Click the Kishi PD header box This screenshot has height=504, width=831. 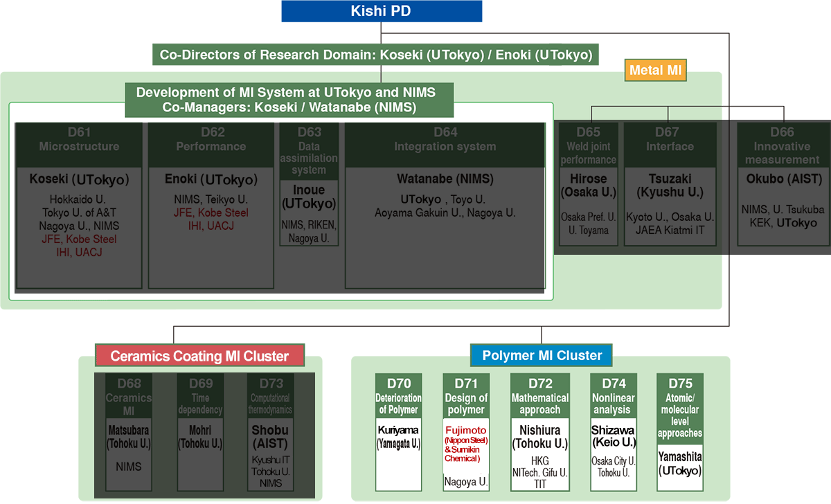pyautogui.click(x=381, y=11)
